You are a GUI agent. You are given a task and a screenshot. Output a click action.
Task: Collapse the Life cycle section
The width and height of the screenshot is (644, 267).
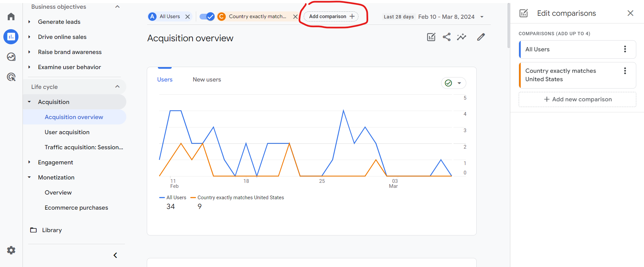(x=117, y=87)
